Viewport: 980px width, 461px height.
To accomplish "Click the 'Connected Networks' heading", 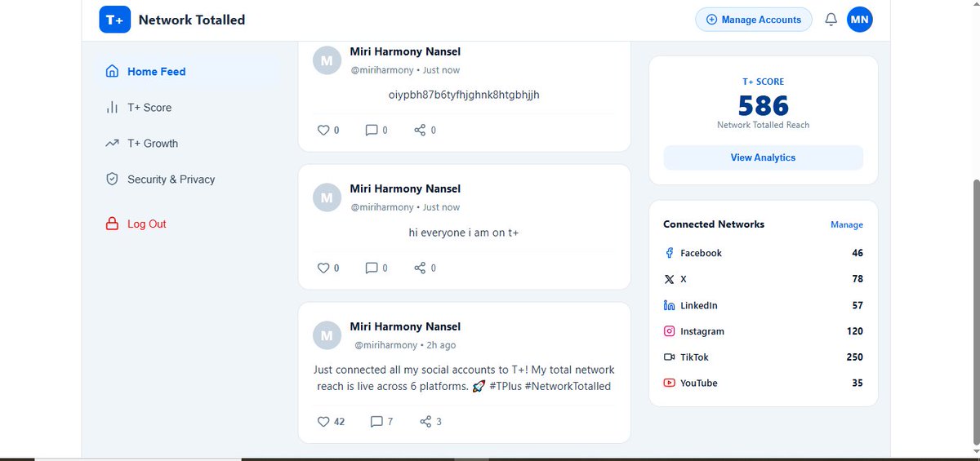I will point(714,224).
